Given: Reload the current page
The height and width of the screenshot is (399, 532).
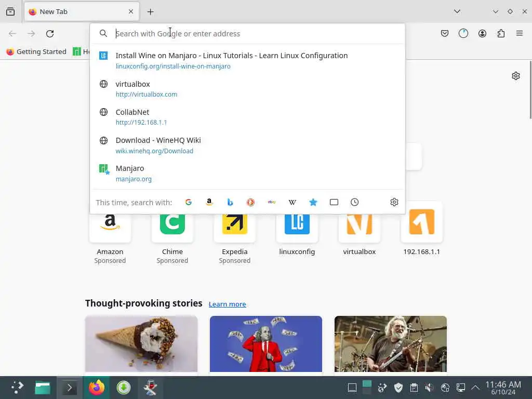Looking at the screenshot, I should tap(50, 34).
